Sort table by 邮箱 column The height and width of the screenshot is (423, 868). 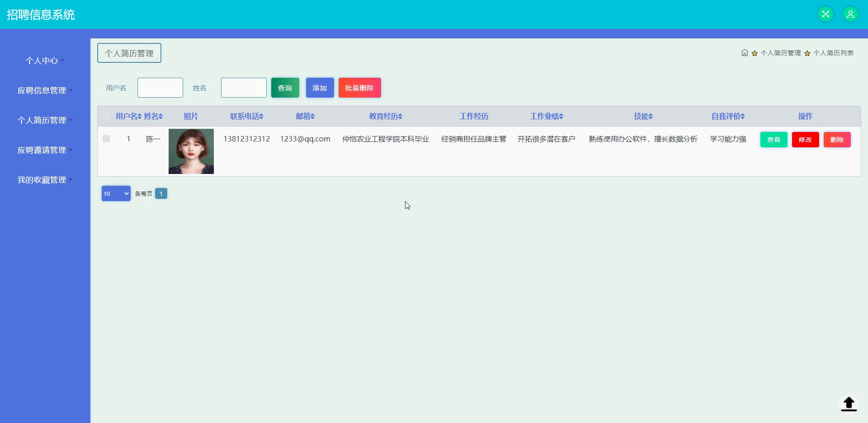(x=305, y=116)
